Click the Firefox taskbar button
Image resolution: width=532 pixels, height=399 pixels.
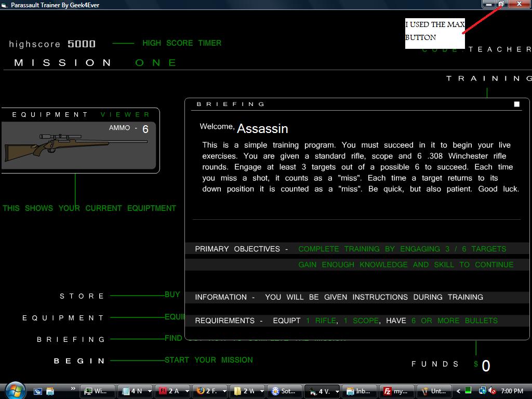[206, 391]
